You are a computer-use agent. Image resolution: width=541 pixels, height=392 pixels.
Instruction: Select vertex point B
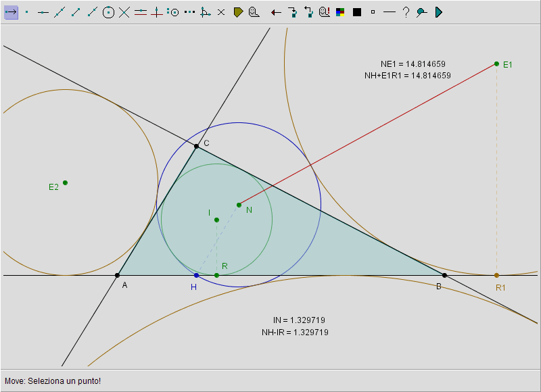pyautogui.click(x=445, y=276)
